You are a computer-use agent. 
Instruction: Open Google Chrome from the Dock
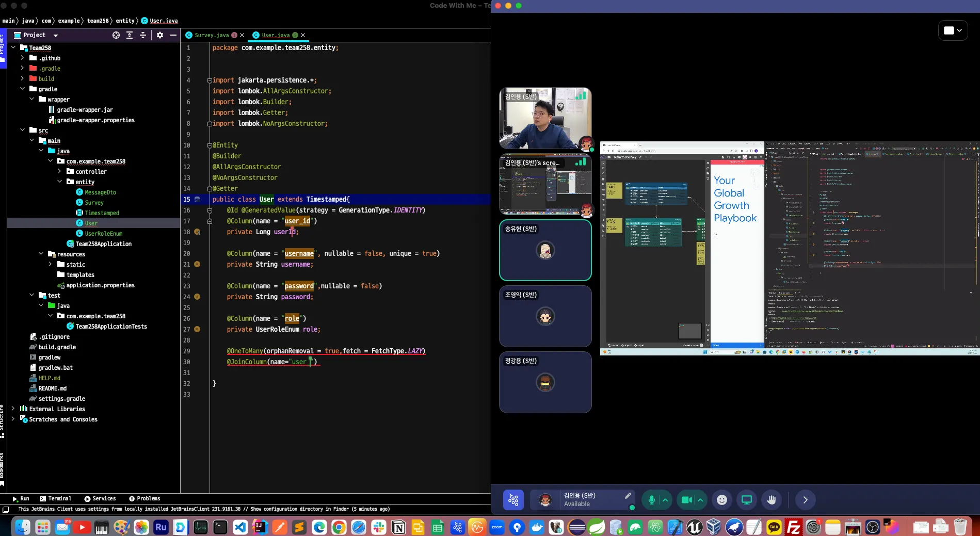click(339, 527)
